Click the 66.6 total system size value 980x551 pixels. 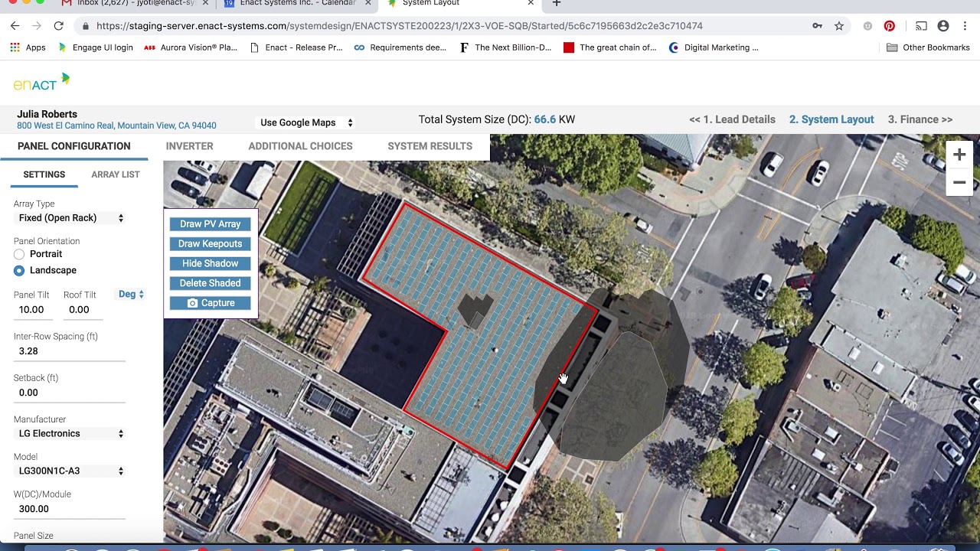[x=545, y=119]
